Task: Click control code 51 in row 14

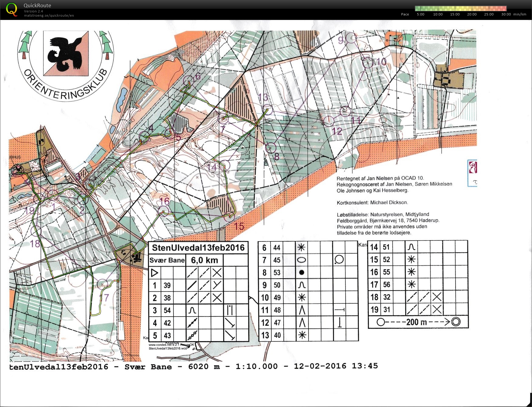Action: 386,247
